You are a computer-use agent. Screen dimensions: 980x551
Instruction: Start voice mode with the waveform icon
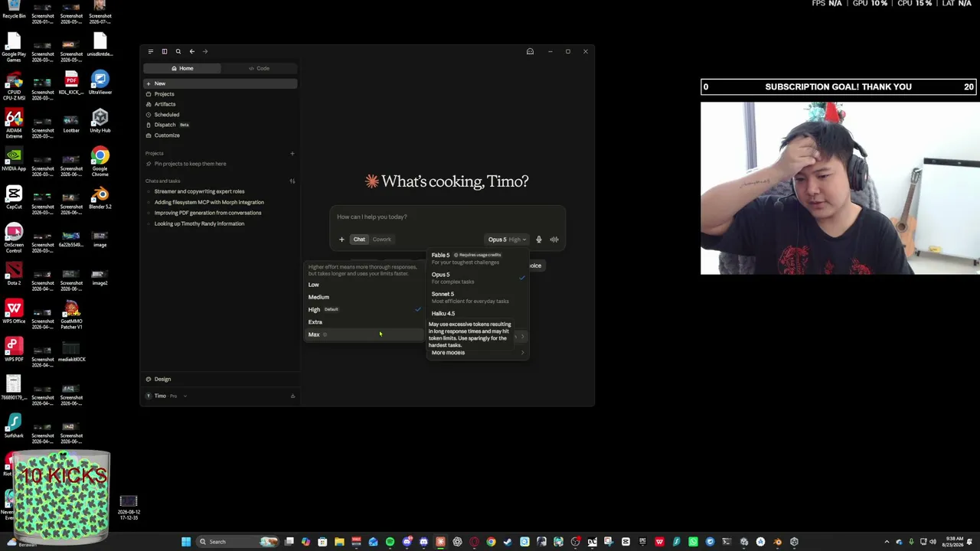pos(554,240)
